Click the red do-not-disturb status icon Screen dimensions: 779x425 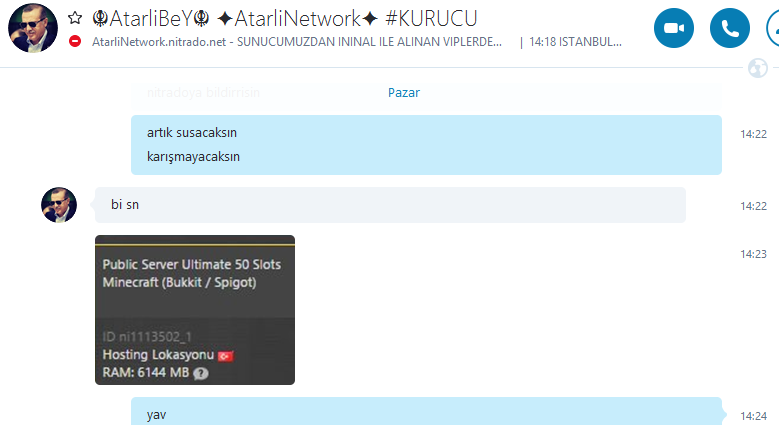point(75,41)
